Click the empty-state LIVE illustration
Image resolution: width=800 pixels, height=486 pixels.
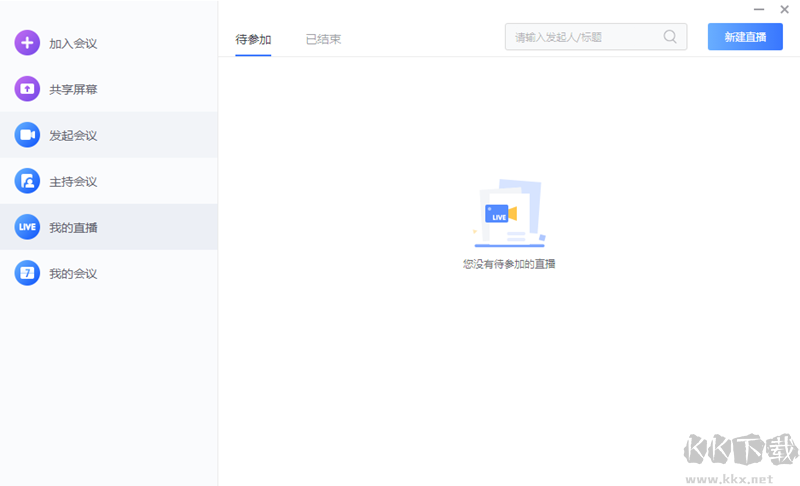[x=508, y=213]
